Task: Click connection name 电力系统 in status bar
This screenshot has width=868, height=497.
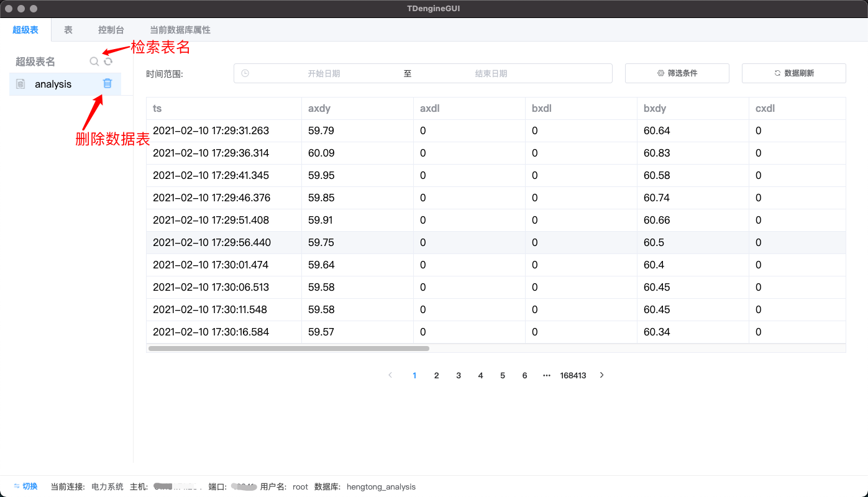Action: (x=107, y=486)
